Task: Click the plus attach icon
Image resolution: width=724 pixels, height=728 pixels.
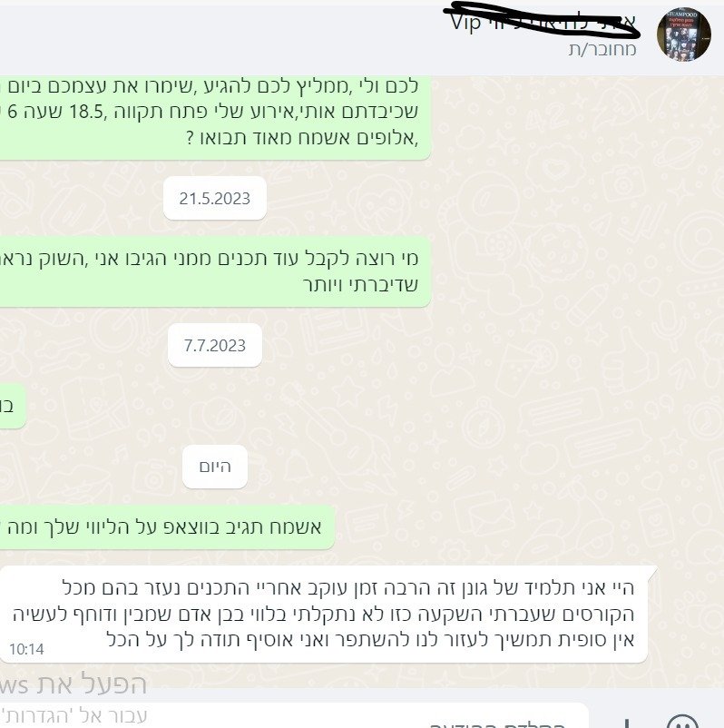Action: coord(627,723)
